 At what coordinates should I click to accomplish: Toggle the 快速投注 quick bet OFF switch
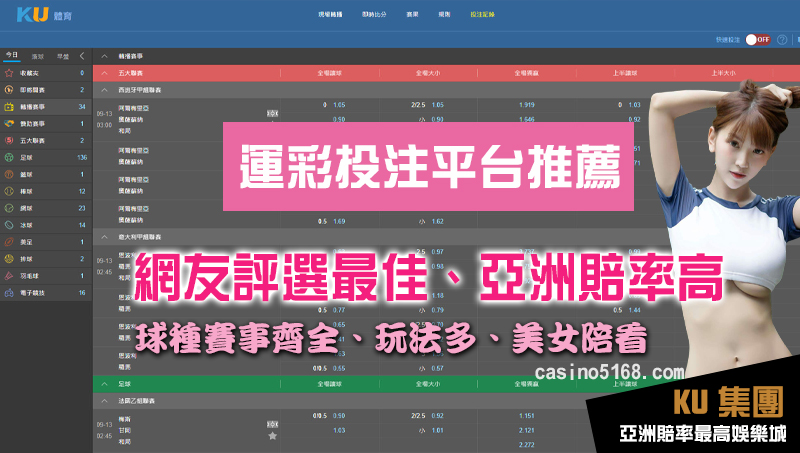point(758,39)
